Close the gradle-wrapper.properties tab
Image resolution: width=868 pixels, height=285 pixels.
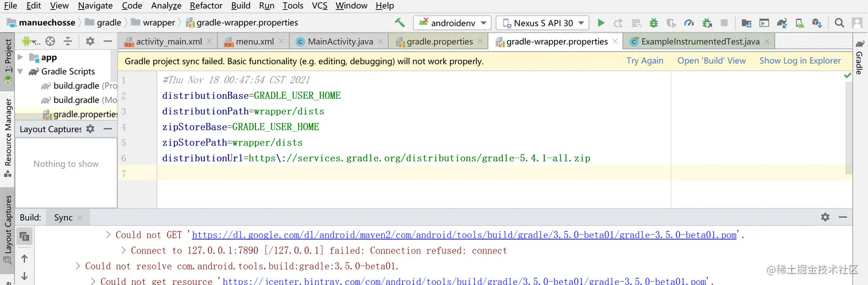coord(615,42)
